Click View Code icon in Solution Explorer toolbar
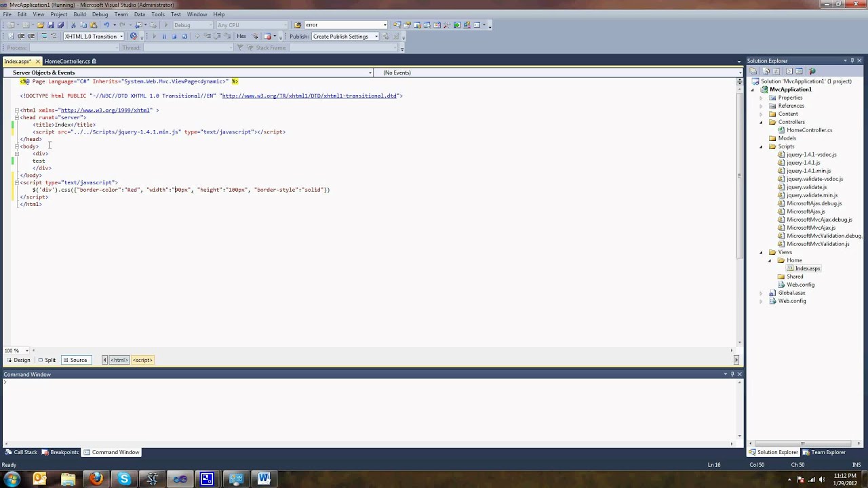 point(789,71)
